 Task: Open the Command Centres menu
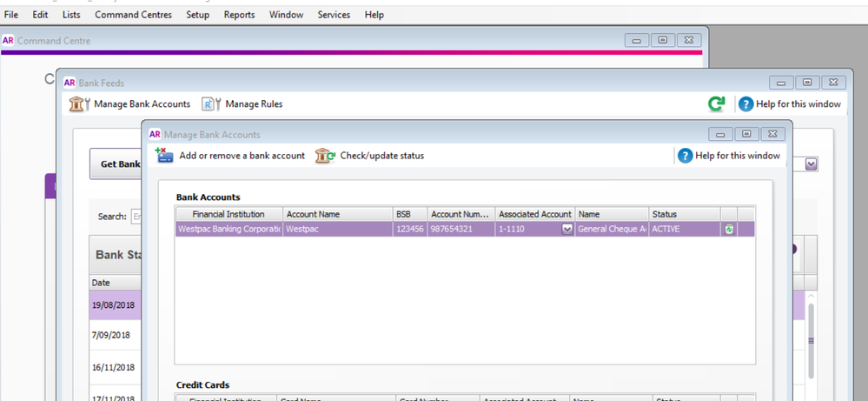133,15
